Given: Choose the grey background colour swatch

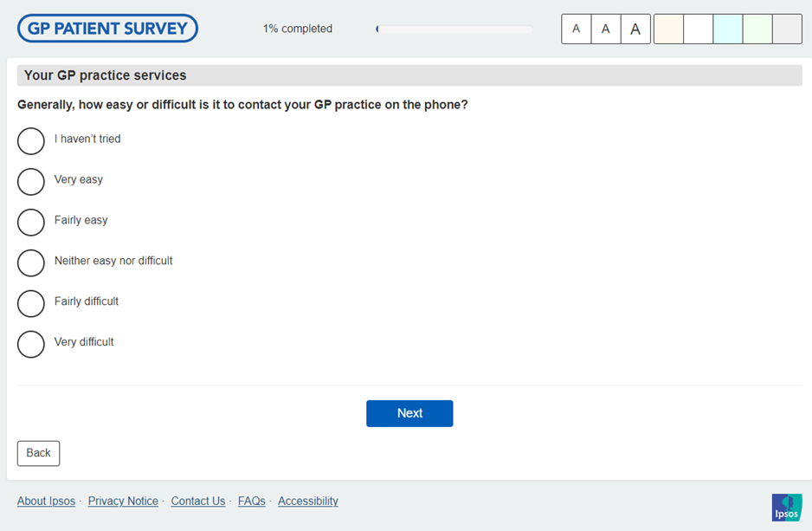Looking at the screenshot, I should tap(787, 29).
